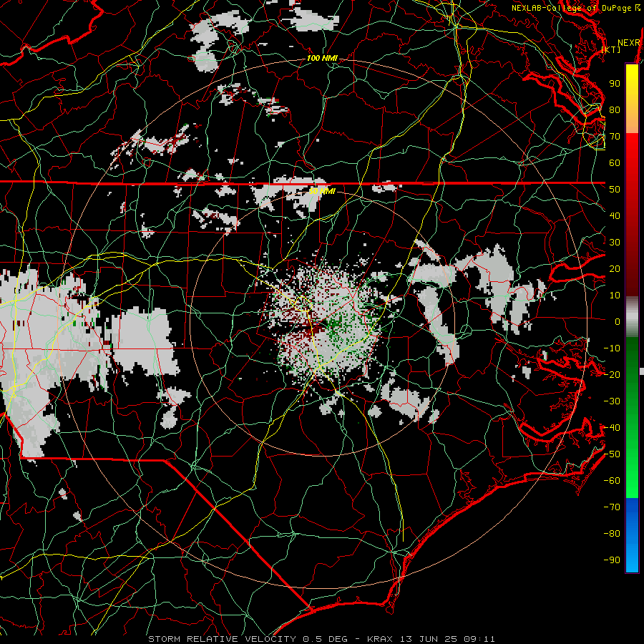Click the "-90" value on velocity scale
644x644 pixels.
pos(612,560)
